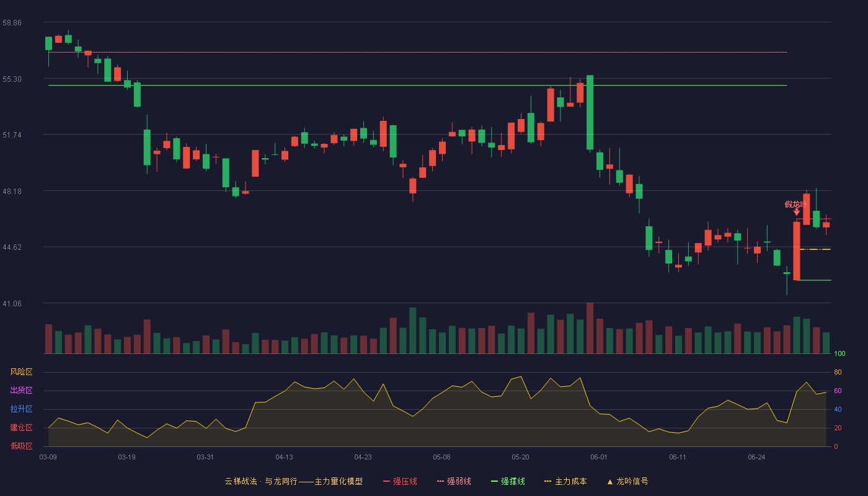Select the 出货区 zone label

point(21,391)
